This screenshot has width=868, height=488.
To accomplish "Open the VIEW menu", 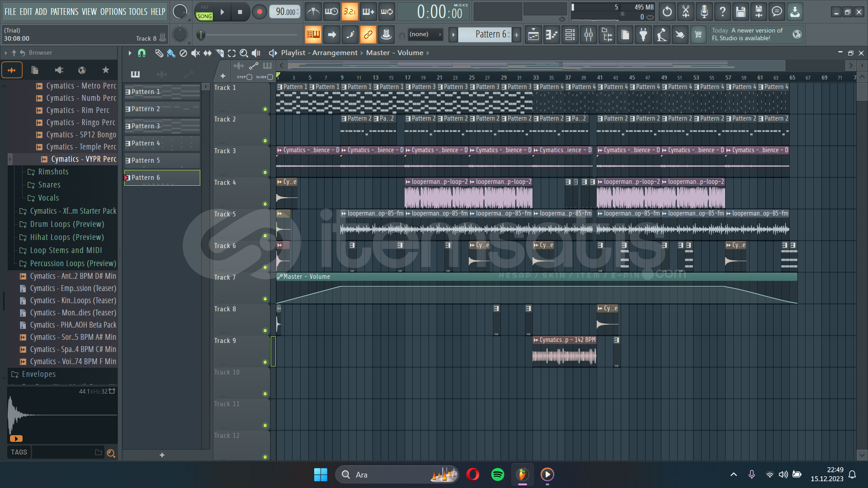I will click(89, 12).
